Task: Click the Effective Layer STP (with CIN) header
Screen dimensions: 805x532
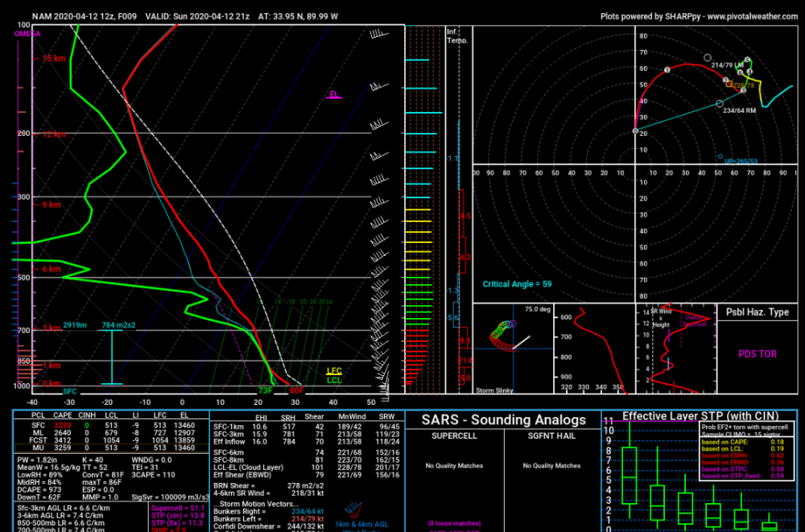Action: point(700,416)
